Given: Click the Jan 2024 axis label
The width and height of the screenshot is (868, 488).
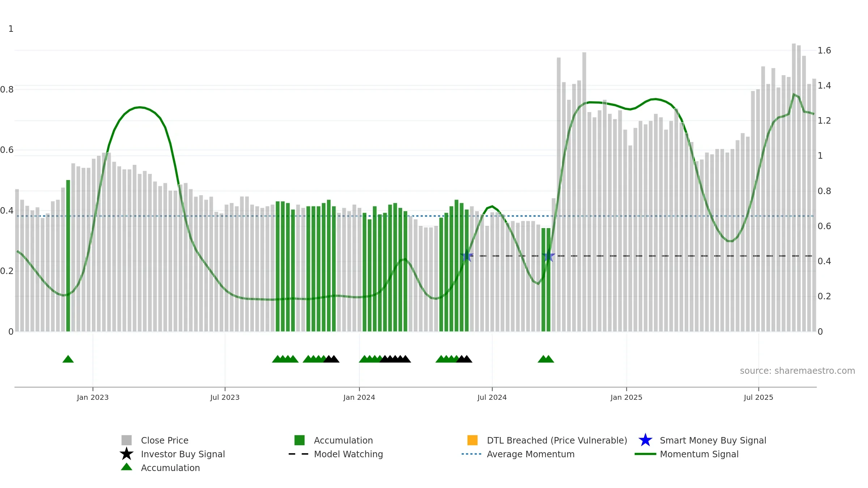Looking at the screenshot, I should [x=359, y=397].
